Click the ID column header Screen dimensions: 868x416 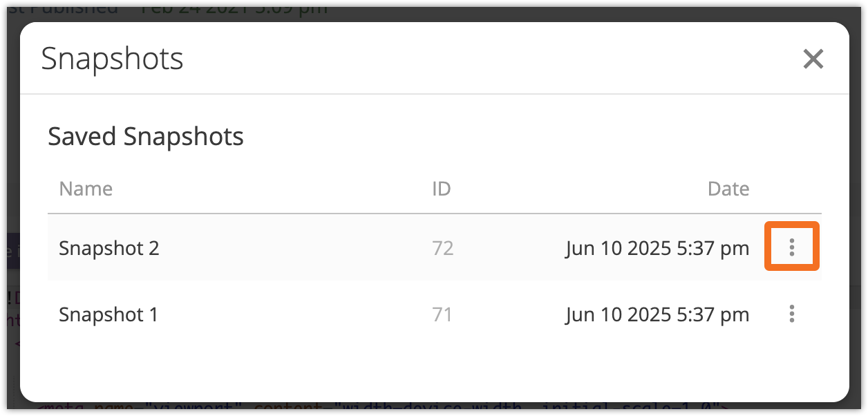point(441,189)
